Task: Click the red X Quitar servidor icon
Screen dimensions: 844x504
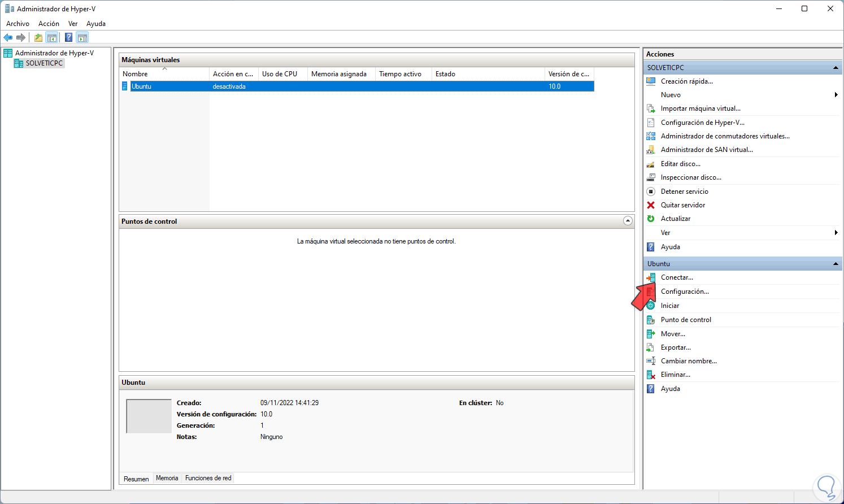Action: 651,205
